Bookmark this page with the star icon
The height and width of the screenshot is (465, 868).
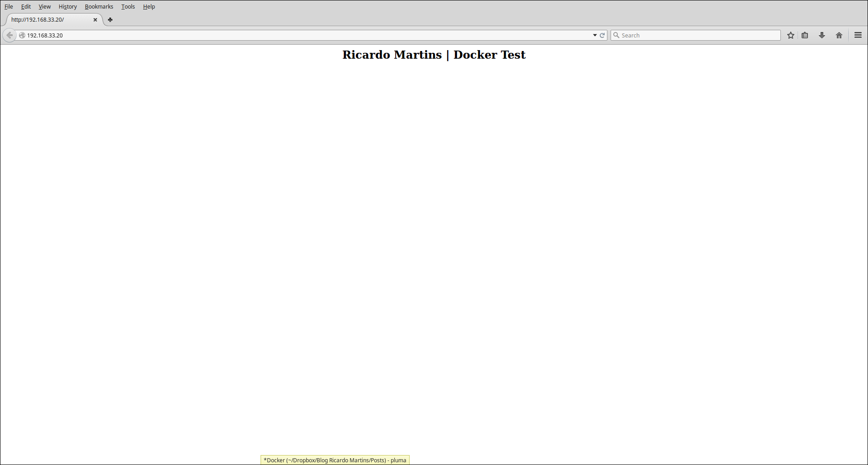pos(790,35)
